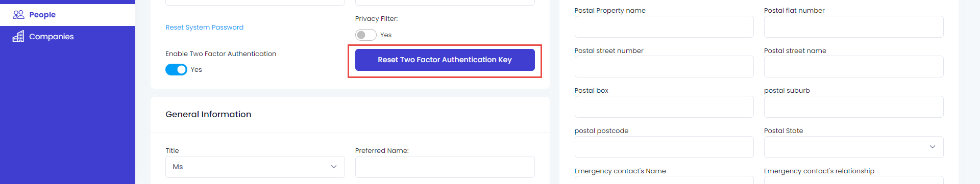Select the postal postcode field
Viewport: 980px width, 184px height.
tap(664, 147)
